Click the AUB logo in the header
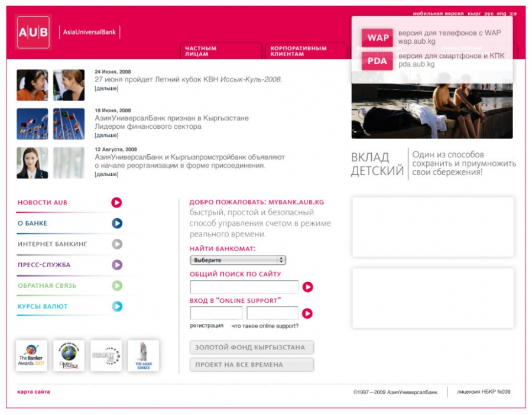 tap(33, 33)
